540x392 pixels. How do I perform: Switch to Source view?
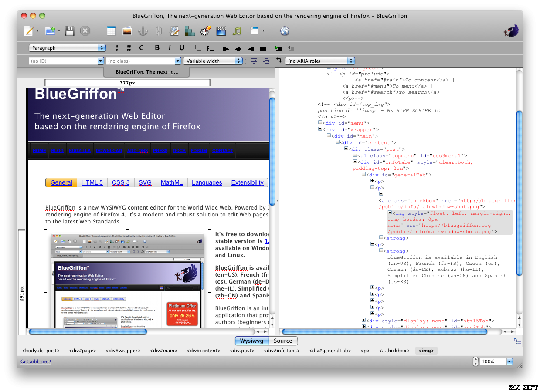point(283,341)
